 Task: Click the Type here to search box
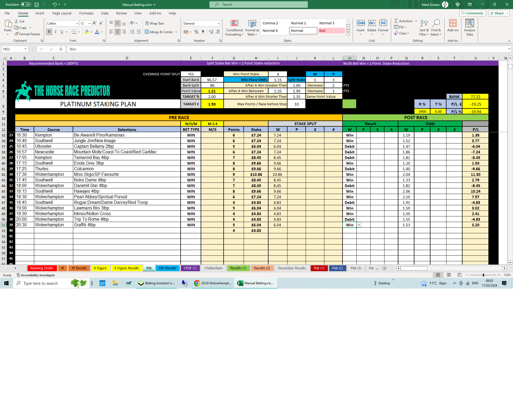point(51,283)
